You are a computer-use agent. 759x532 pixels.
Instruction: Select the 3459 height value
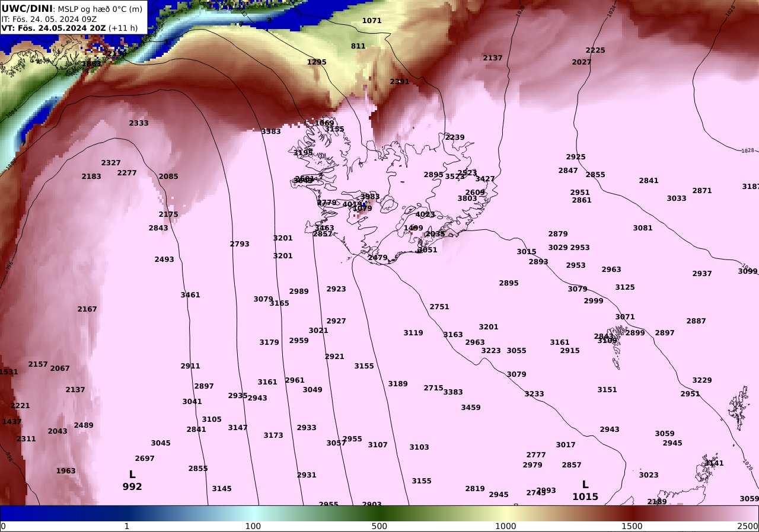(471, 408)
